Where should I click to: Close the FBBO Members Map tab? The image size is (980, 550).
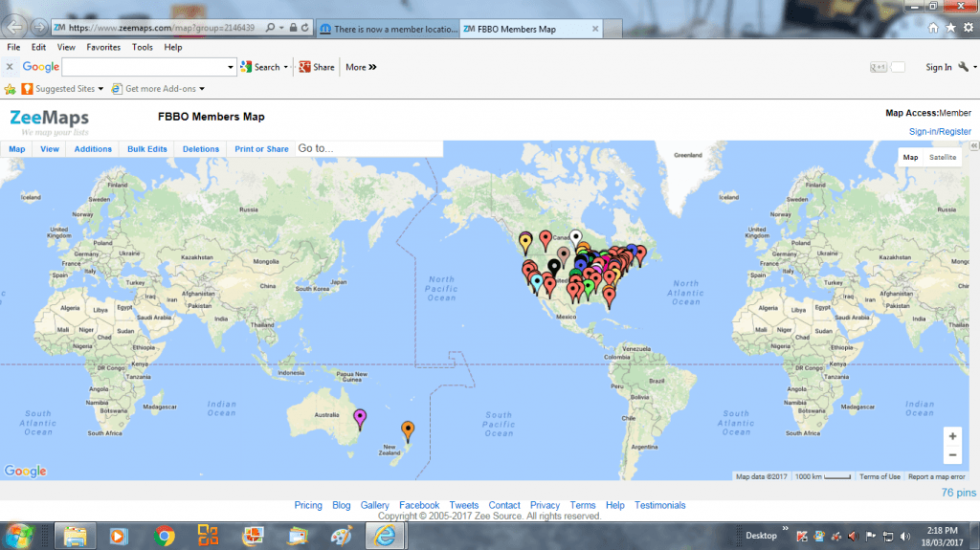pyautogui.click(x=595, y=29)
